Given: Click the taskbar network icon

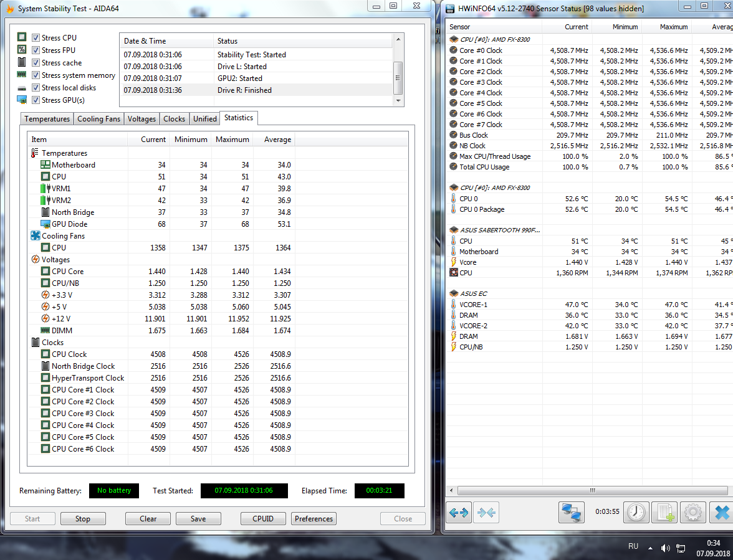Looking at the screenshot, I should [x=681, y=548].
